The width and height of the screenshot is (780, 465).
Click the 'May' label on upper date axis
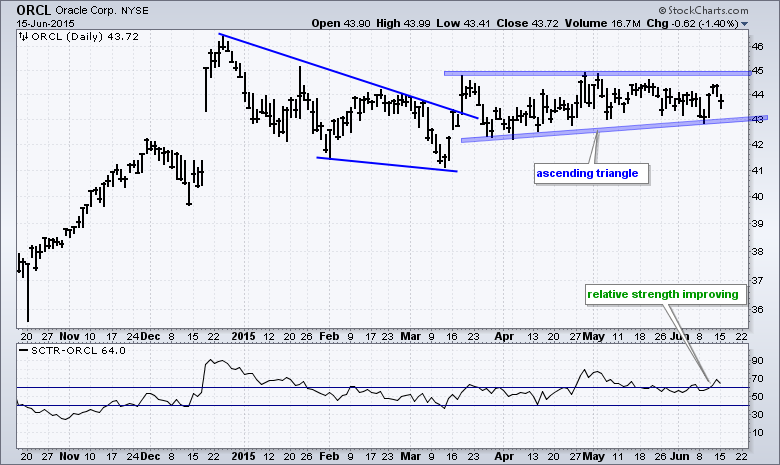click(593, 336)
